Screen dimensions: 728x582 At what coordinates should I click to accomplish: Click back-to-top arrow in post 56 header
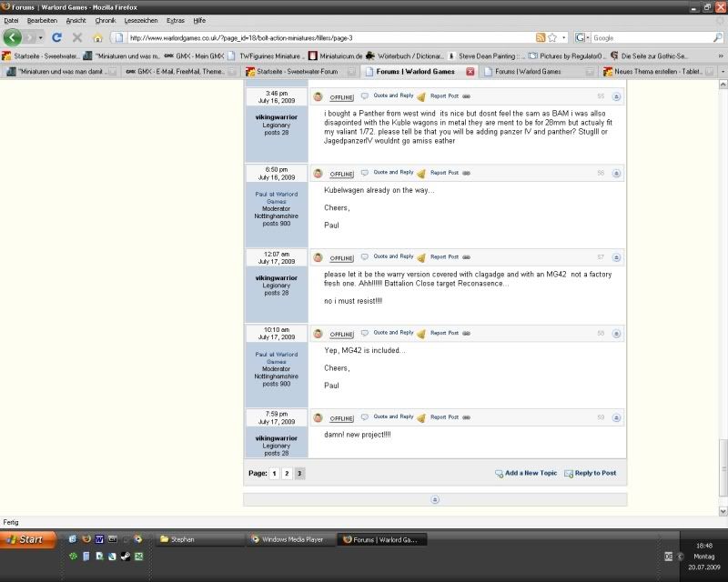coord(617,173)
